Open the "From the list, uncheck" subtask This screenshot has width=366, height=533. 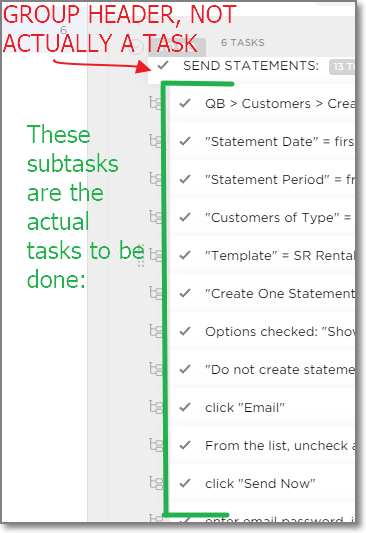coord(280,445)
